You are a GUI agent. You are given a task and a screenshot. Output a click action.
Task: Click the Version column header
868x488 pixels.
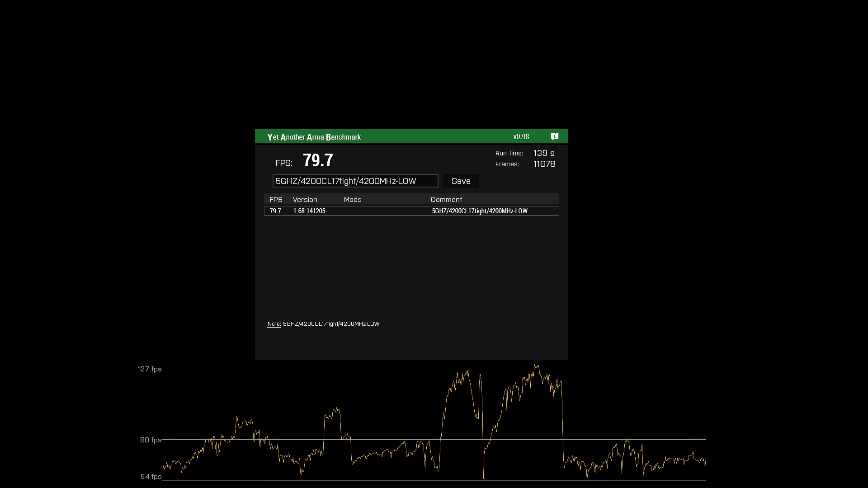(x=305, y=199)
